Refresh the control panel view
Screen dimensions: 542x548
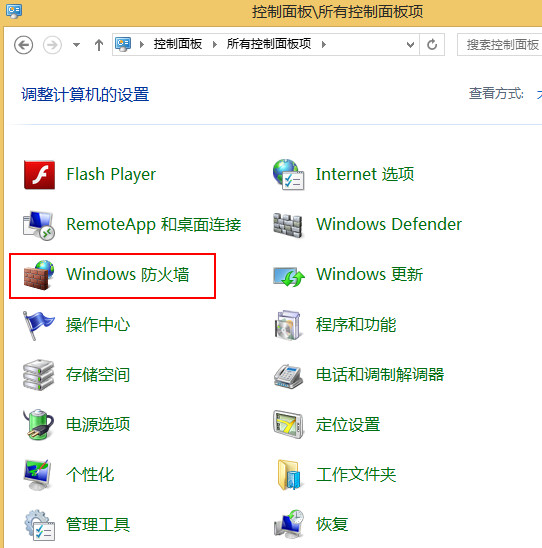pos(432,45)
